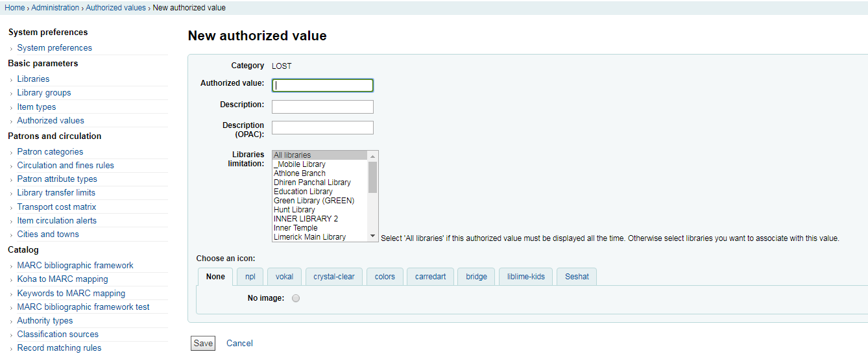868x354 pixels.
Task: Select Hunt Library option
Action: [320, 210]
